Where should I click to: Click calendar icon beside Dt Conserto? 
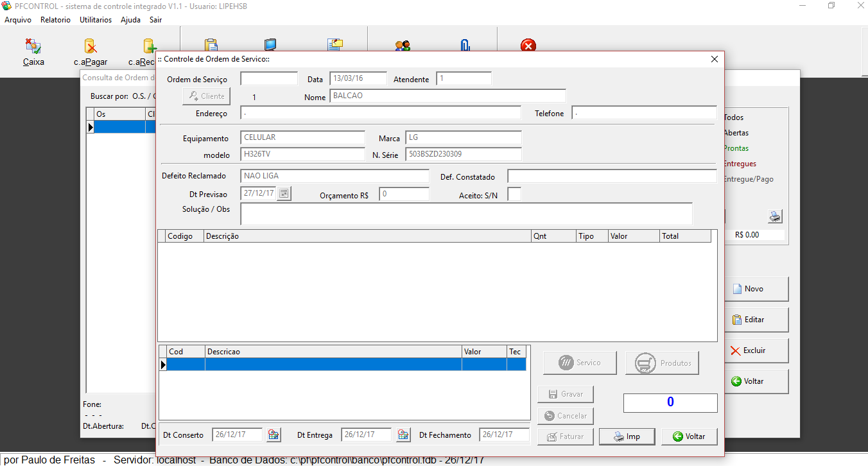(274, 435)
